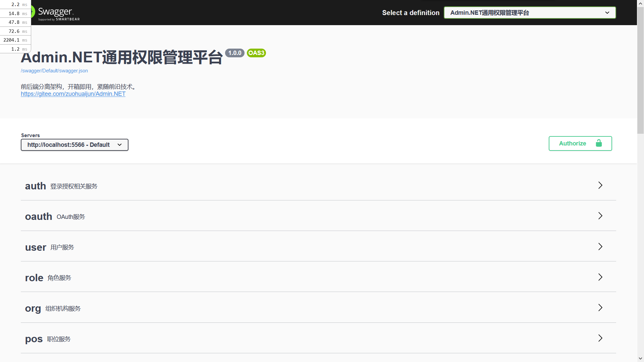The image size is (644, 362).
Task: Expand the org section chevron
Action: tap(600, 308)
